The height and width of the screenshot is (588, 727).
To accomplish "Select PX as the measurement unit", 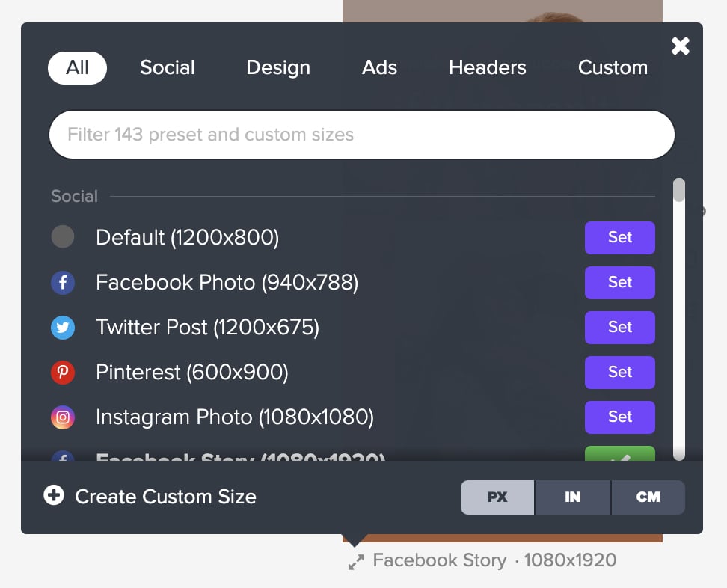I will (497, 497).
